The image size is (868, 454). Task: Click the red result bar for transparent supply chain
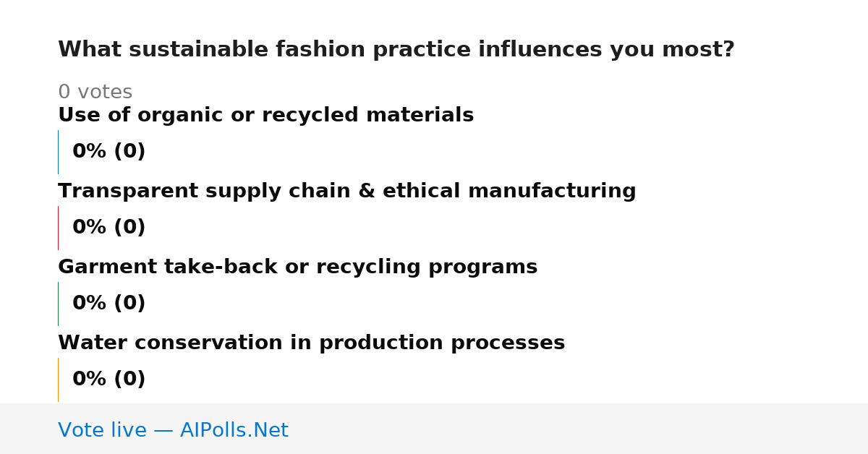(x=58, y=228)
